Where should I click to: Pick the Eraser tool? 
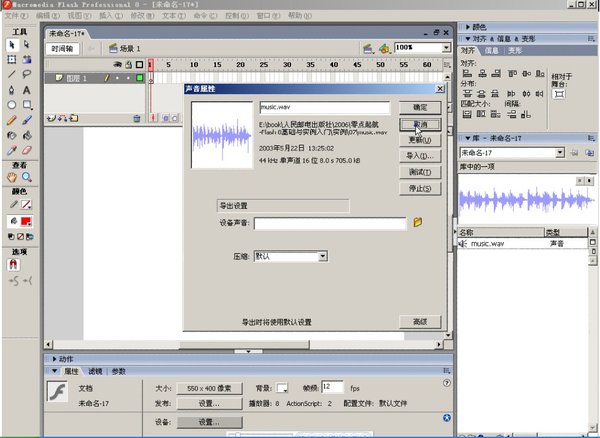point(27,148)
